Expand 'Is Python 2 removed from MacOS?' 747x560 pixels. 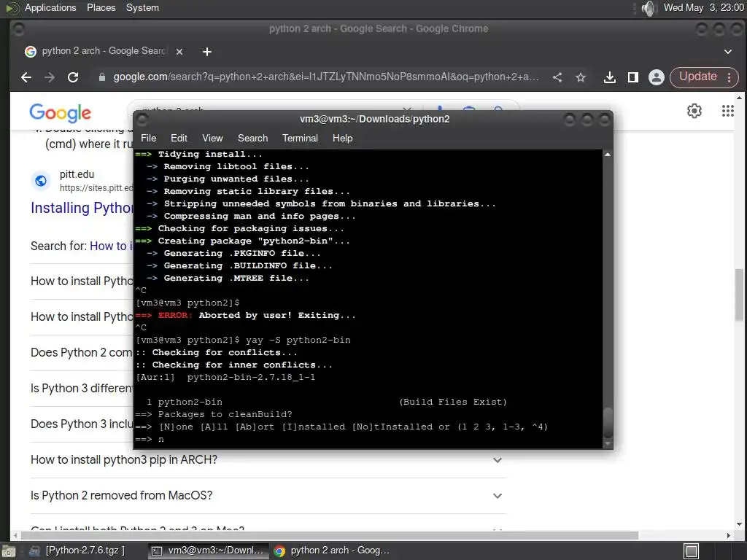[x=268, y=496]
